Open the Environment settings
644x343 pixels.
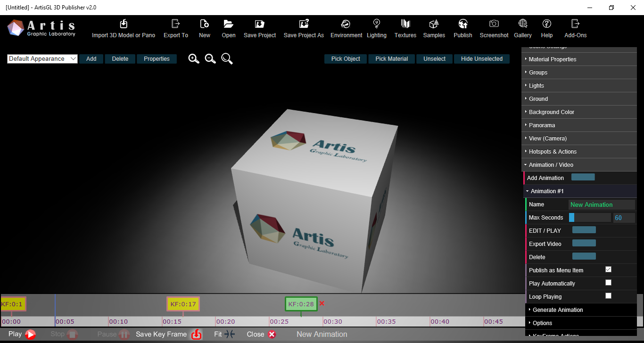tap(346, 29)
